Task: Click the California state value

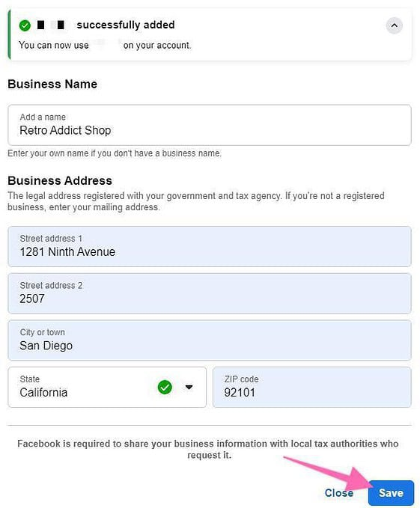Action: (x=43, y=393)
